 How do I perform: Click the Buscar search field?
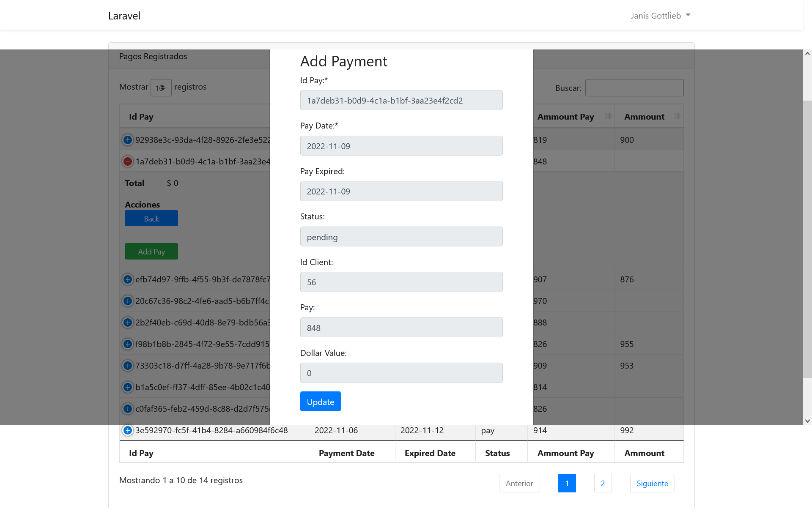pos(634,87)
